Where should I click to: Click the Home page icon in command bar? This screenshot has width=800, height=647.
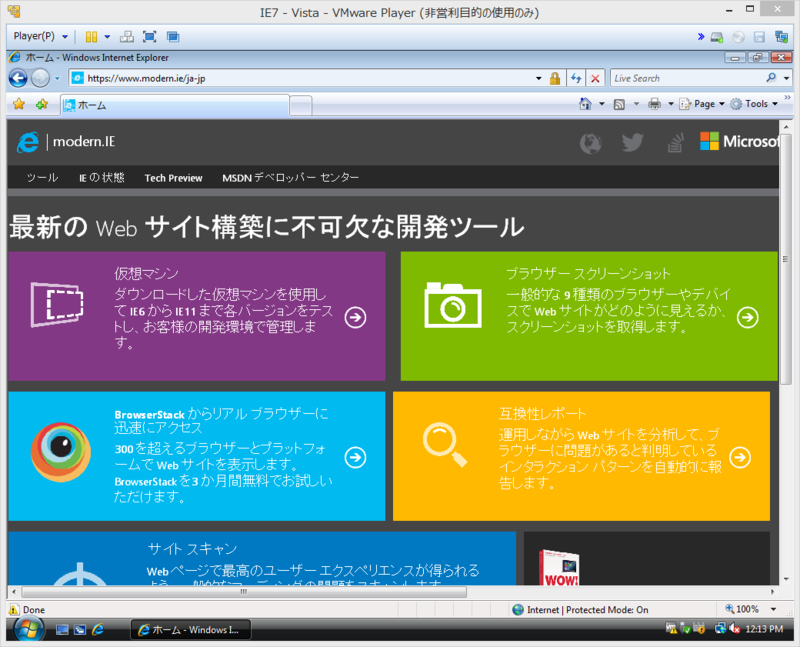pyautogui.click(x=585, y=104)
